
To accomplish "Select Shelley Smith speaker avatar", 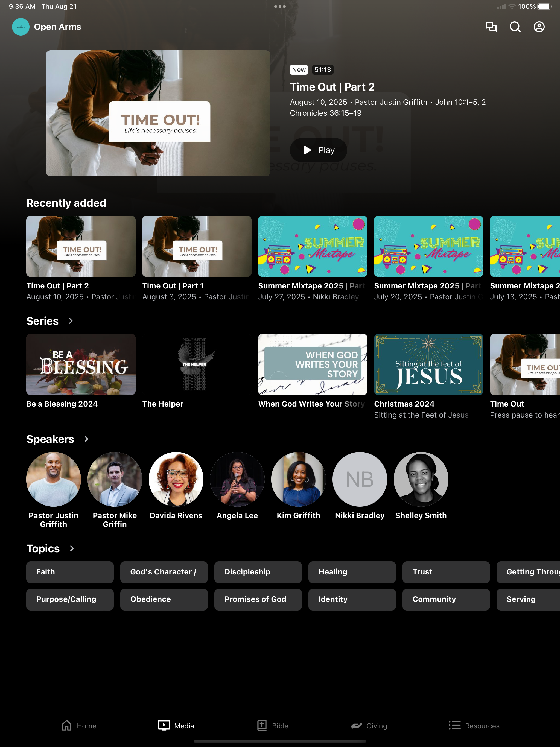I will [x=421, y=479].
